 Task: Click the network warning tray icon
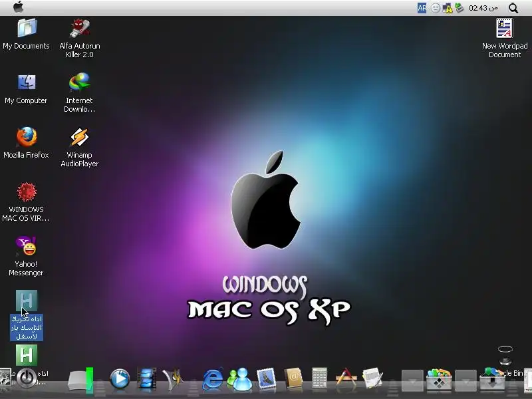pos(448,8)
